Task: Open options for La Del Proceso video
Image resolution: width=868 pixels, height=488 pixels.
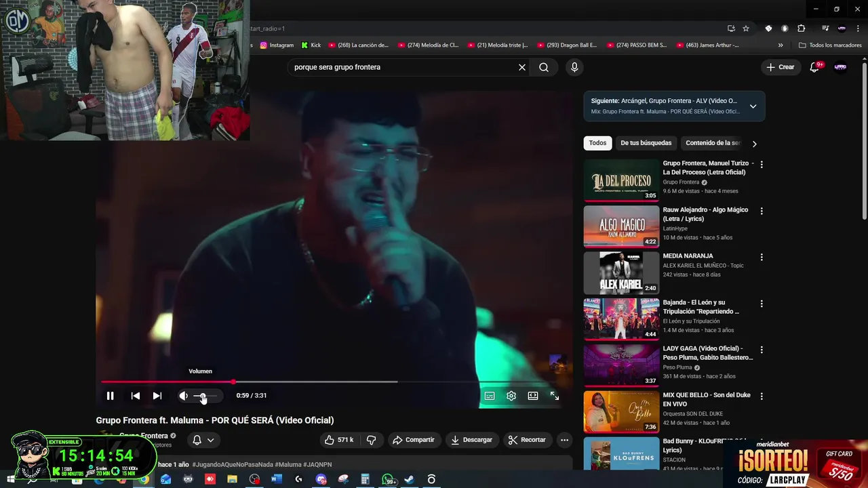Action: 762,165
